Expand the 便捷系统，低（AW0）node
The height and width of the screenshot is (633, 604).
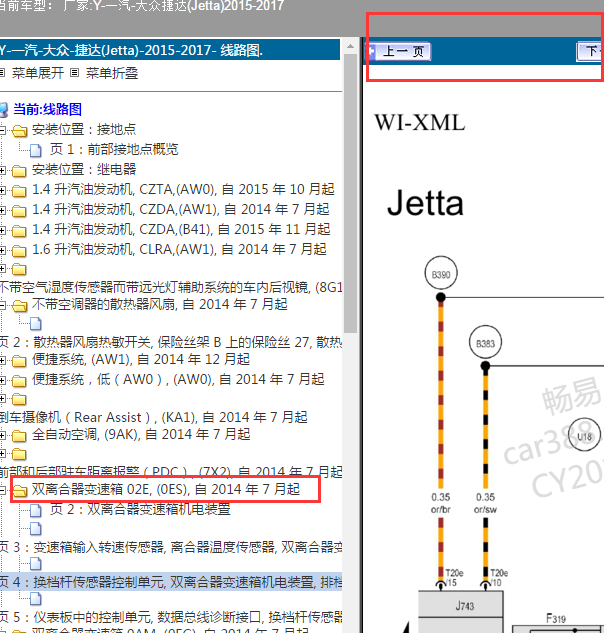[x=2, y=380]
